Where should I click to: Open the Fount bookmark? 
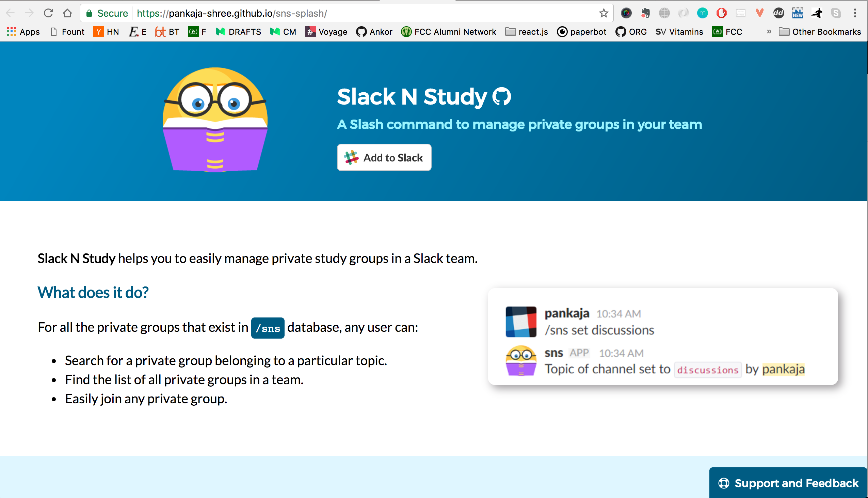point(67,32)
